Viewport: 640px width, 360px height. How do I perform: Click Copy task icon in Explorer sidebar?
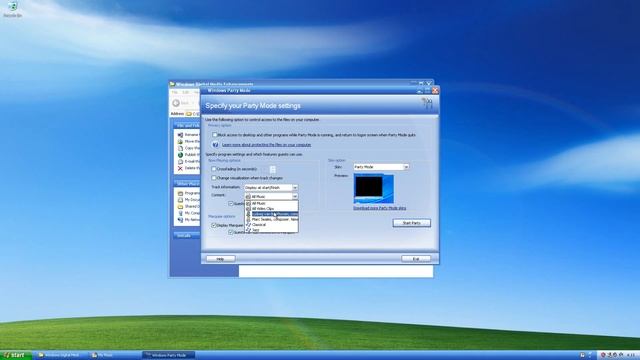[180, 148]
